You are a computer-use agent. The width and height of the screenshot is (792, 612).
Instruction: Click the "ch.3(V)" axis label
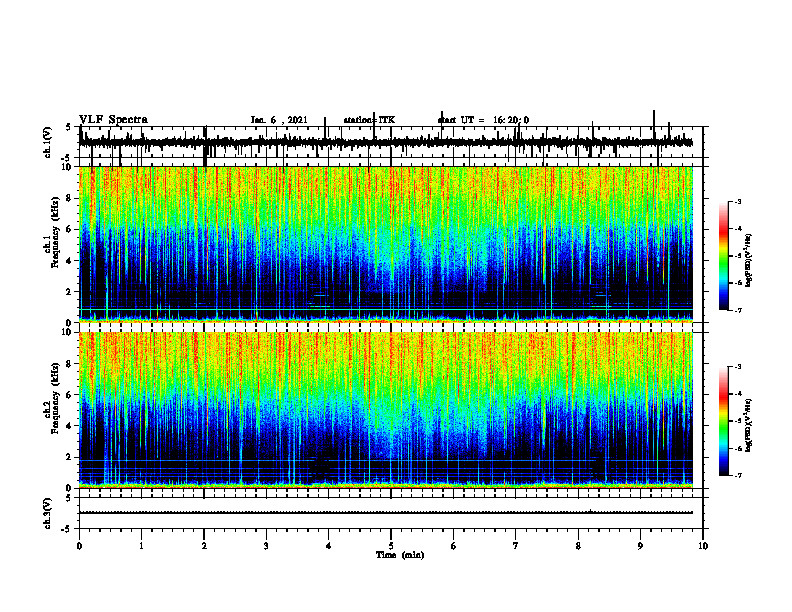coord(48,513)
